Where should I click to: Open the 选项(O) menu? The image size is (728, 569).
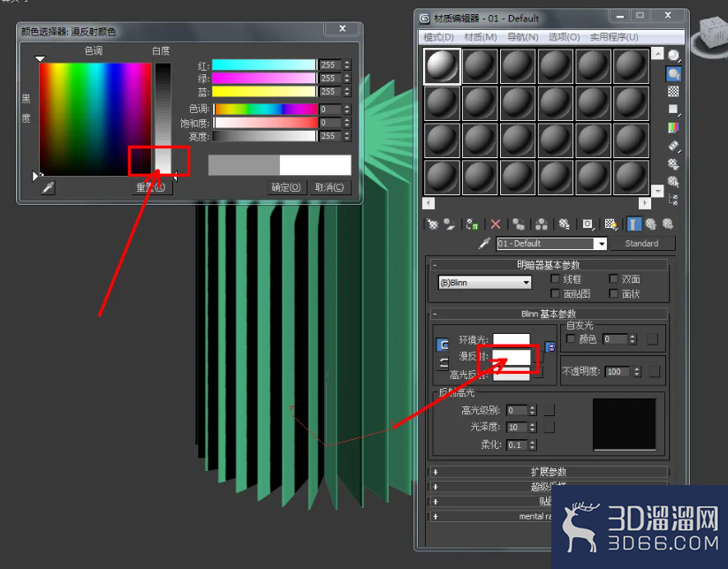tap(564, 37)
